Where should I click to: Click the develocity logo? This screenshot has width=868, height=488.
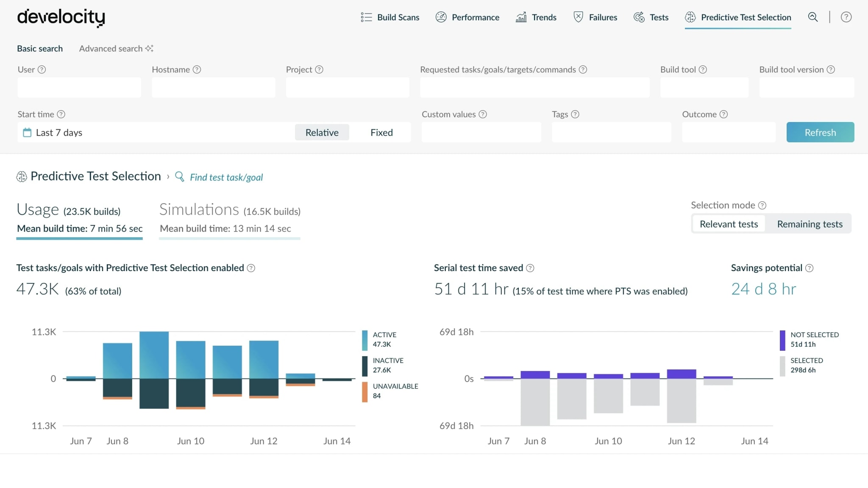pyautogui.click(x=61, y=17)
